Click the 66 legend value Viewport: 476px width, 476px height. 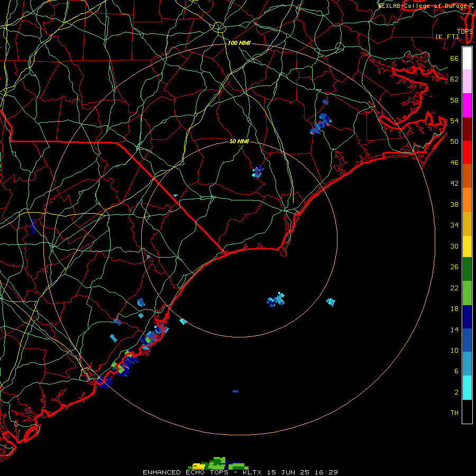454,59
